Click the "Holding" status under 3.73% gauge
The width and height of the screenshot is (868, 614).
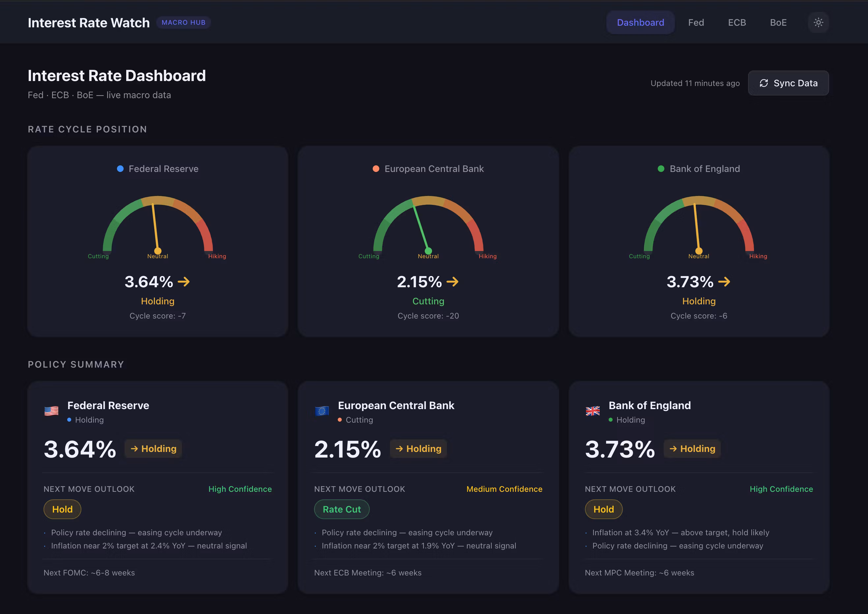[x=699, y=301]
